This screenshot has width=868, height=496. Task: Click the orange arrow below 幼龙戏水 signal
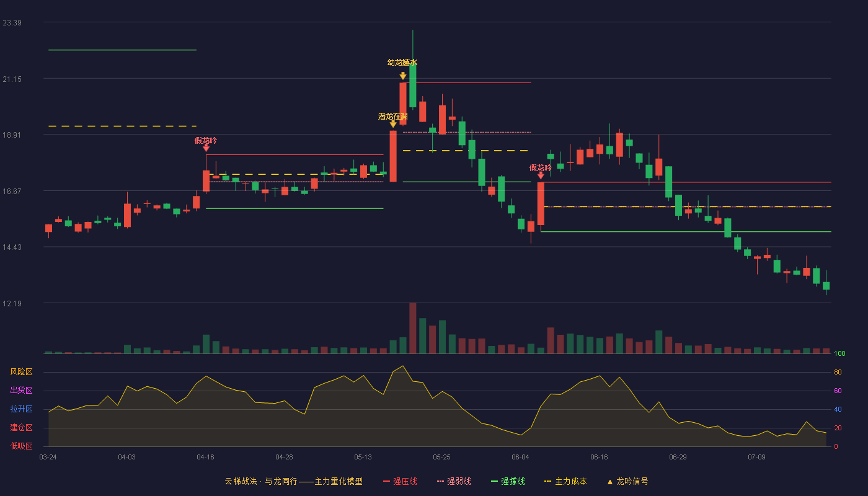(403, 76)
